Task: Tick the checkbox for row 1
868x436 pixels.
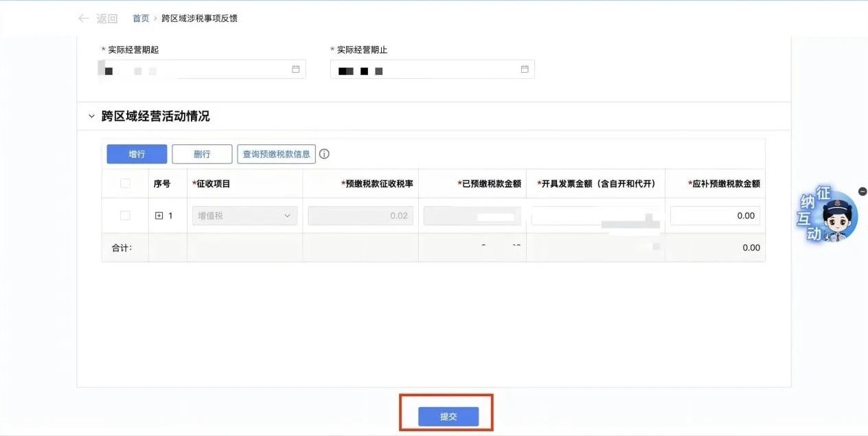Action: pyautogui.click(x=125, y=216)
